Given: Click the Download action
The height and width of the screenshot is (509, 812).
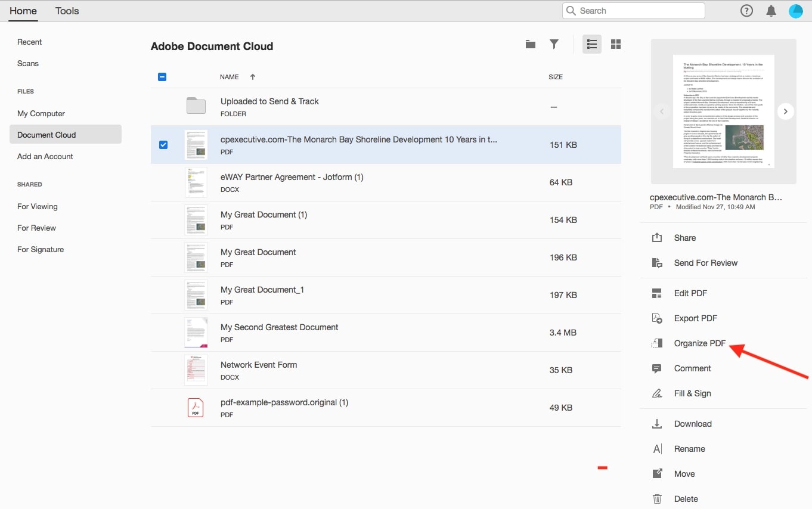Looking at the screenshot, I should point(693,424).
